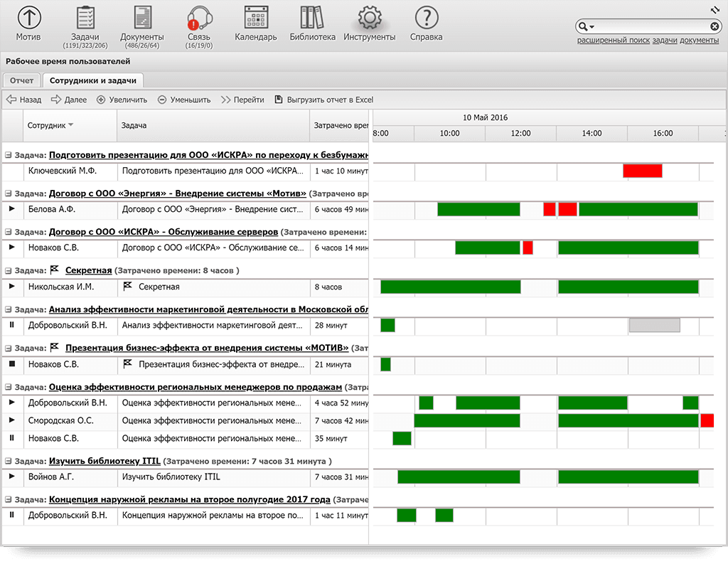Select the 10:00 time header
This screenshot has width=728, height=569.
[449, 134]
